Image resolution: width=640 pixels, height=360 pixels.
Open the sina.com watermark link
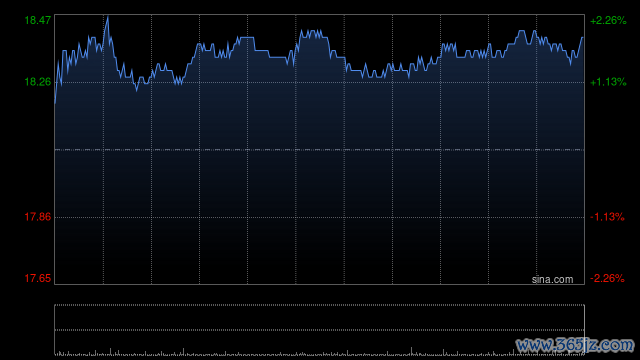click(x=552, y=280)
